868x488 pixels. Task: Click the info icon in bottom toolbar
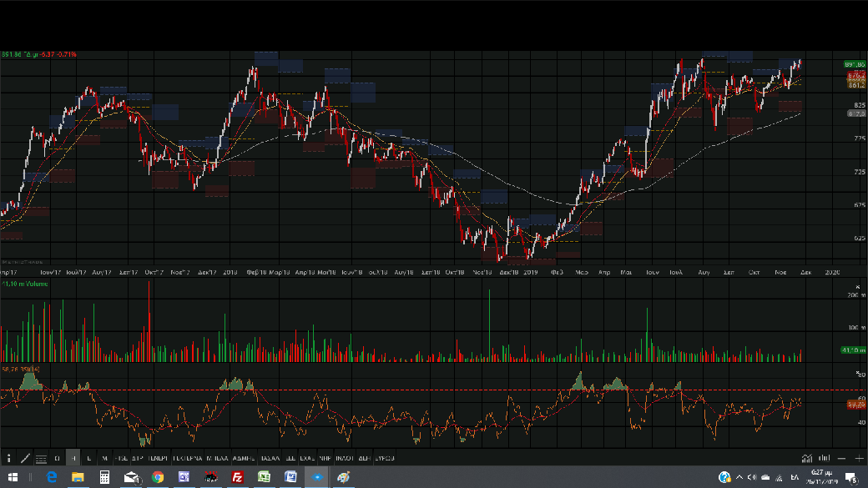tap(9, 458)
